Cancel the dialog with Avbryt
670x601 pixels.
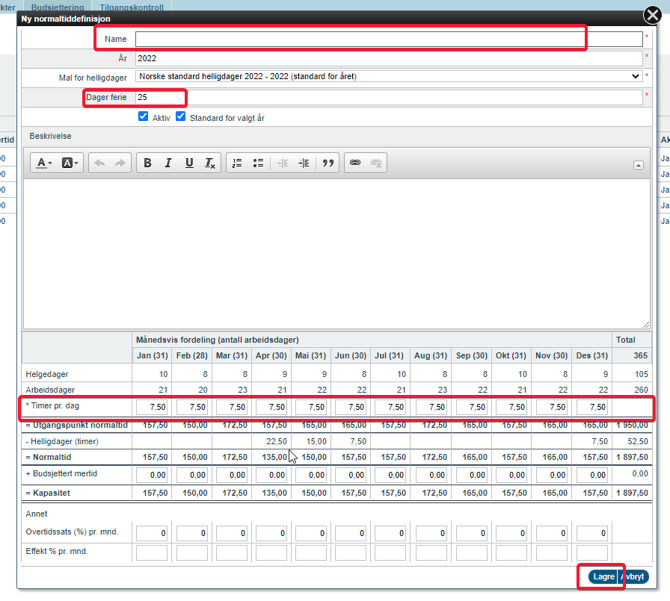click(x=634, y=577)
